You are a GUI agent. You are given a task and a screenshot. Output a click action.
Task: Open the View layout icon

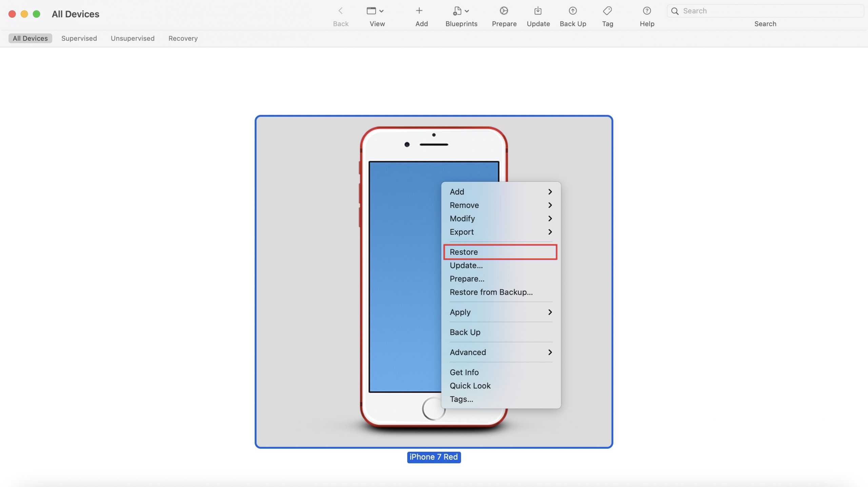(x=371, y=11)
